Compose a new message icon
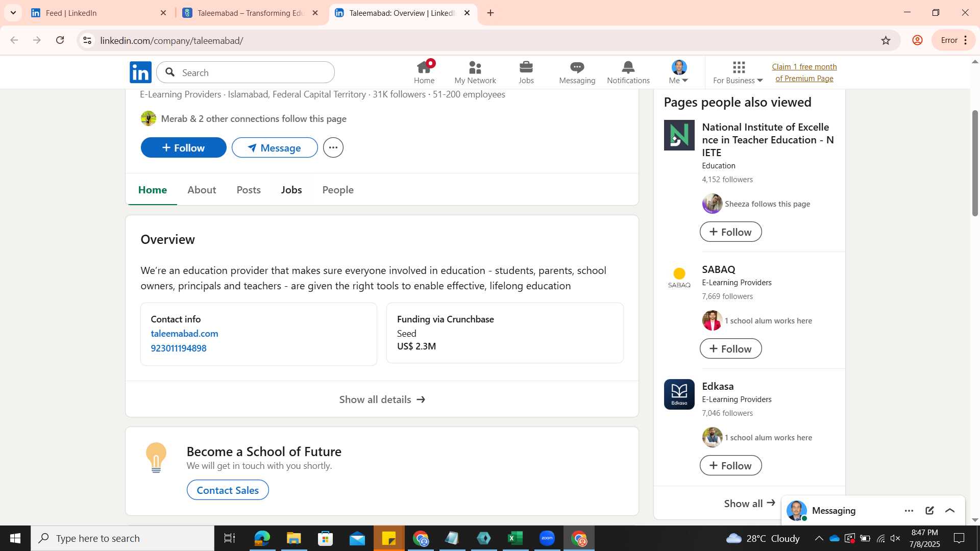 (x=929, y=511)
